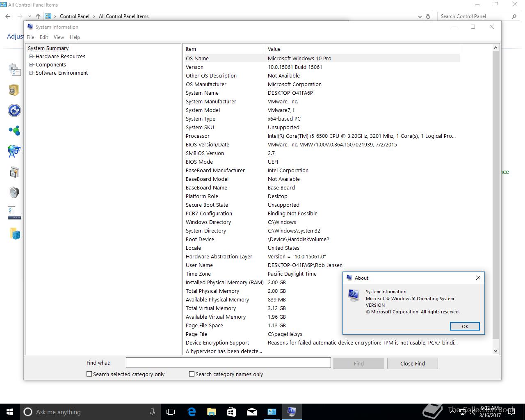Switch to Control Panel taskbar icon
Image resolution: width=525 pixels, height=420 pixels.
(272, 412)
